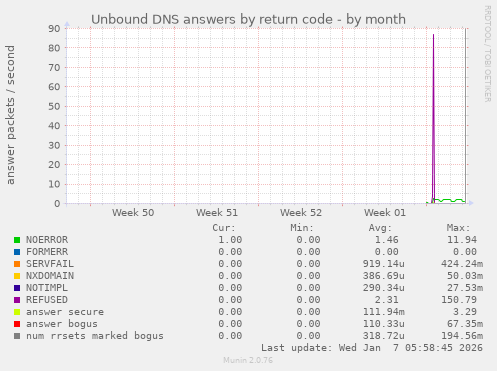The image size is (497, 371).
Task: Click the Avg: column header
Action: pos(380,228)
